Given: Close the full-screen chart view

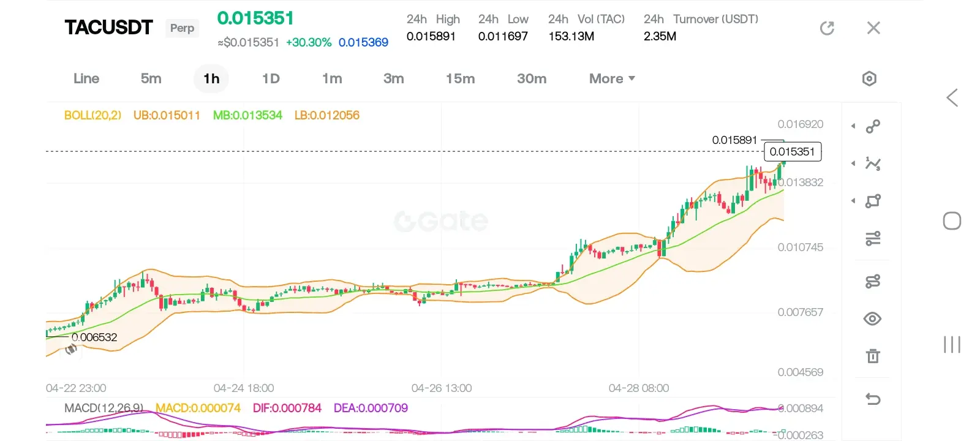Looking at the screenshot, I should tap(873, 28).
